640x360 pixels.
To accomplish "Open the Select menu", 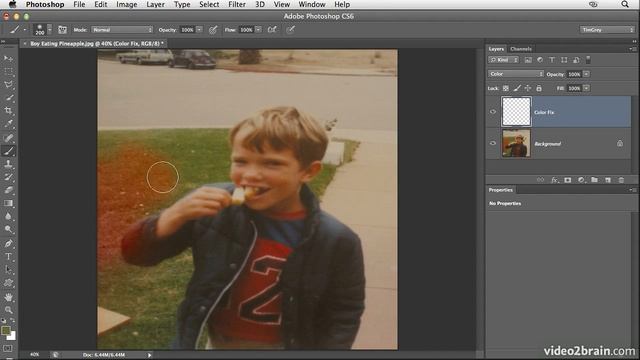I will (209, 4).
